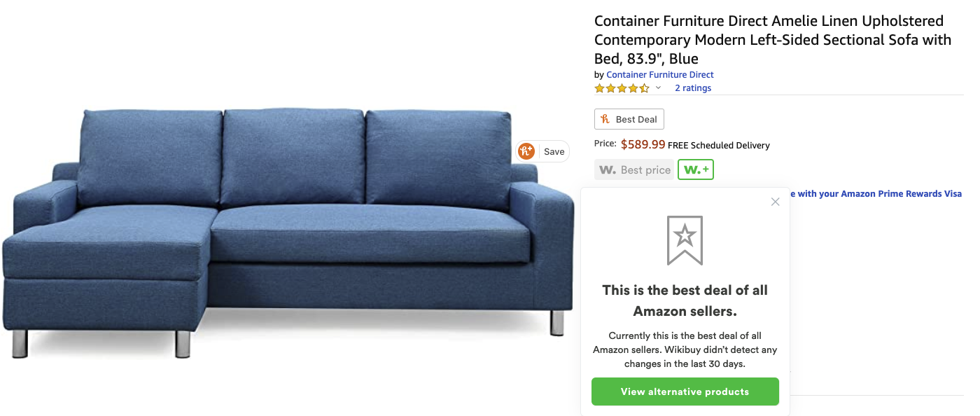Click the star rating icons
Viewport: 980px width, 416px height.
[x=622, y=88]
